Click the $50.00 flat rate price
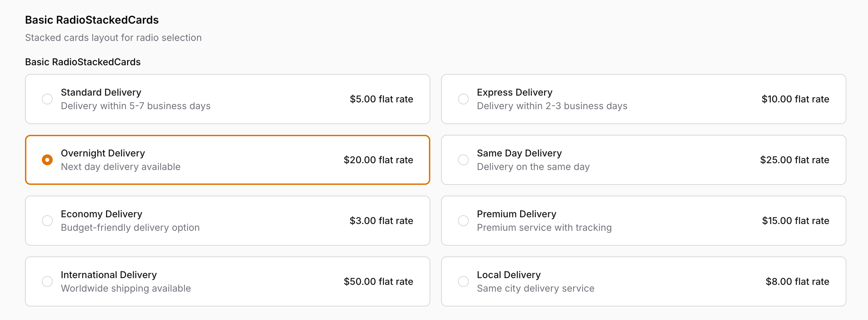This screenshot has width=868, height=320. [378, 281]
